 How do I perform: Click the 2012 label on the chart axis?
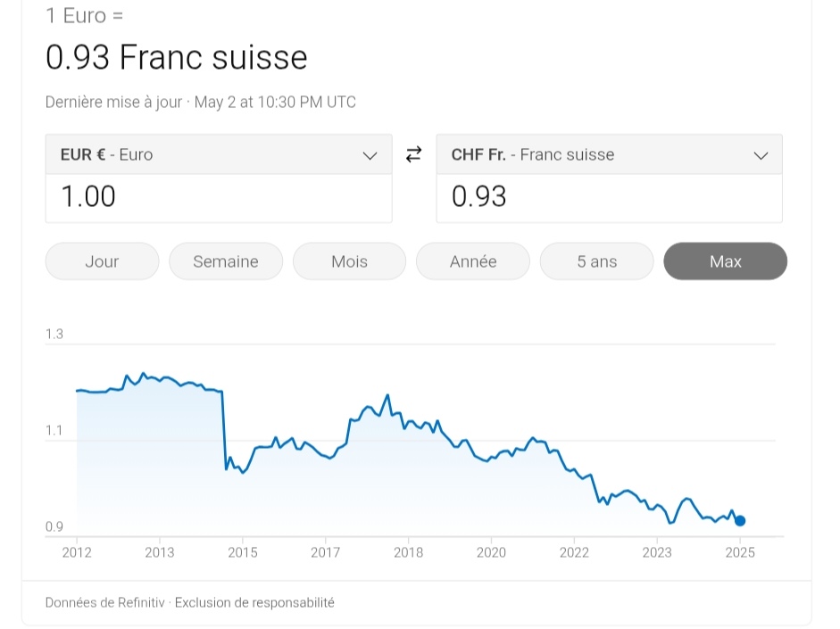77,552
